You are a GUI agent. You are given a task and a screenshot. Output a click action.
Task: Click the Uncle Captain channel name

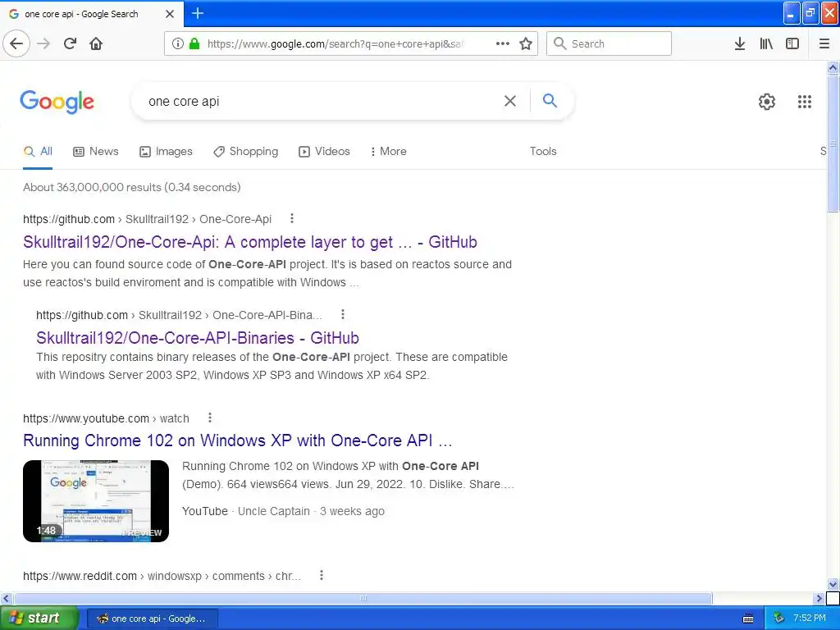(x=274, y=511)
